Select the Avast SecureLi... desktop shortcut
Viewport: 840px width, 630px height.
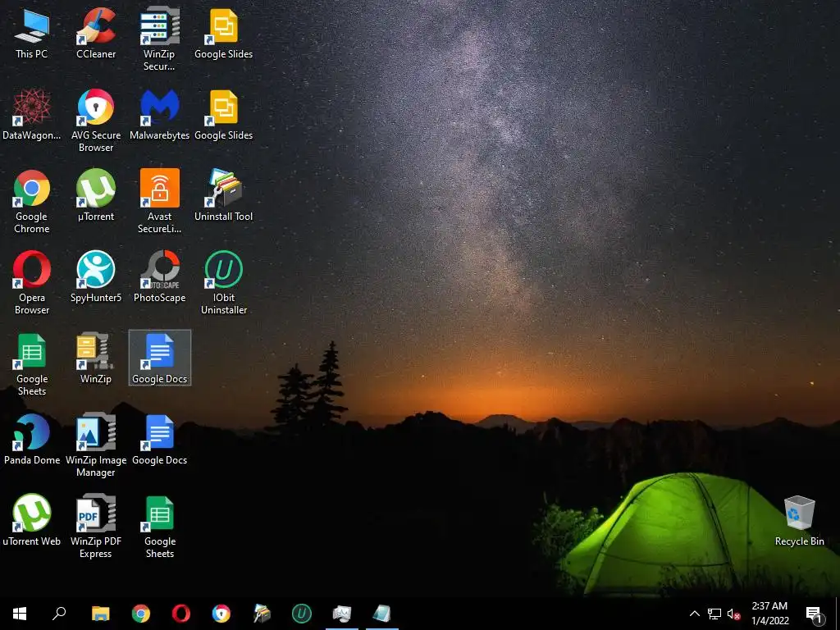[x=159, y=202]
